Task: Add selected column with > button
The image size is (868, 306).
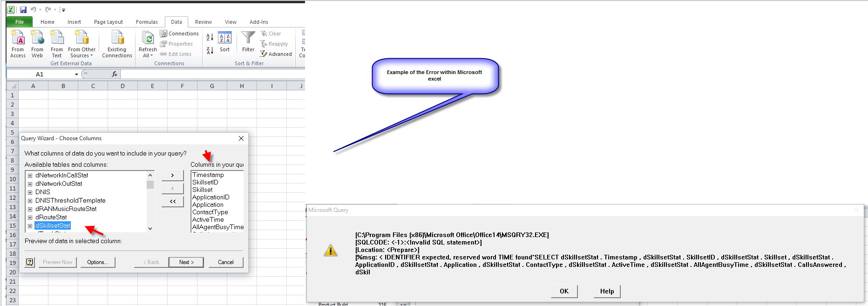Action: [172, 175]
